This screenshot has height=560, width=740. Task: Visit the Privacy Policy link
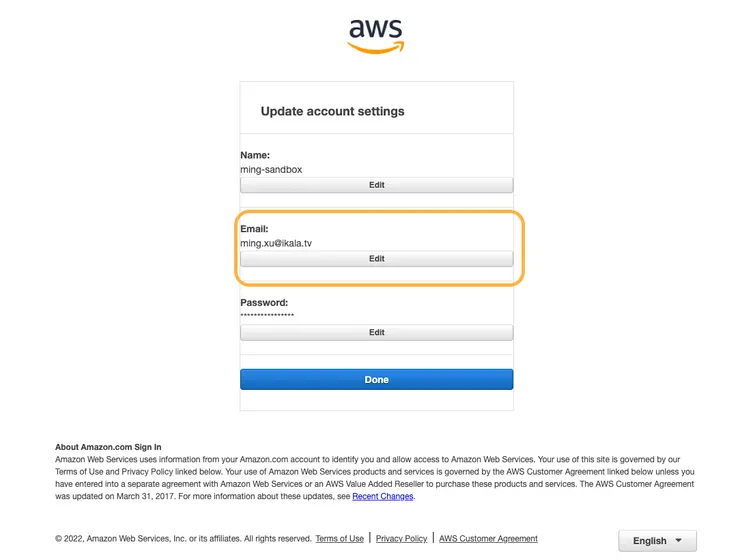(401, 539)
